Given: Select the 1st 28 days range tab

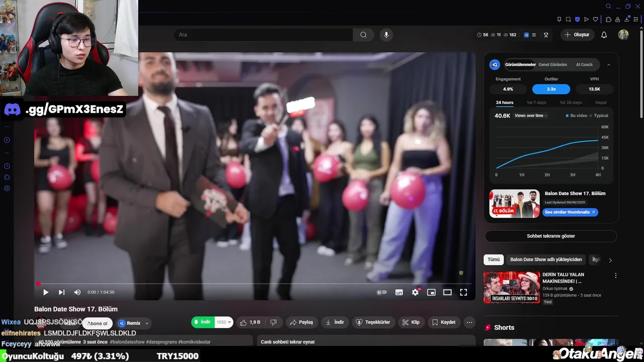Looking at the screenshot, I should click(x=571, y=103).
